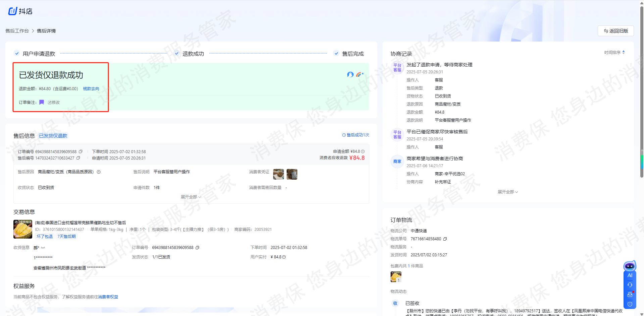
Task: Go to After-sales Workbench breadcrumb
Action: 17,31
